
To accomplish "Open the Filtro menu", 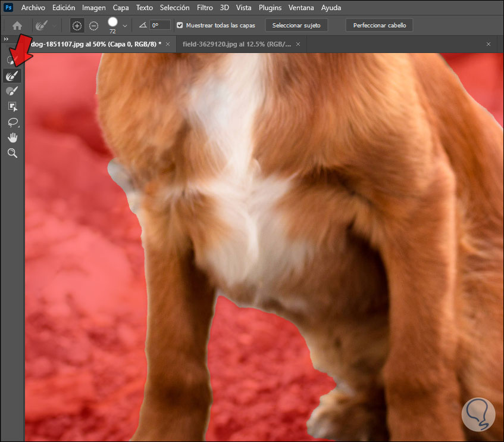I will (x=205, y=8).
